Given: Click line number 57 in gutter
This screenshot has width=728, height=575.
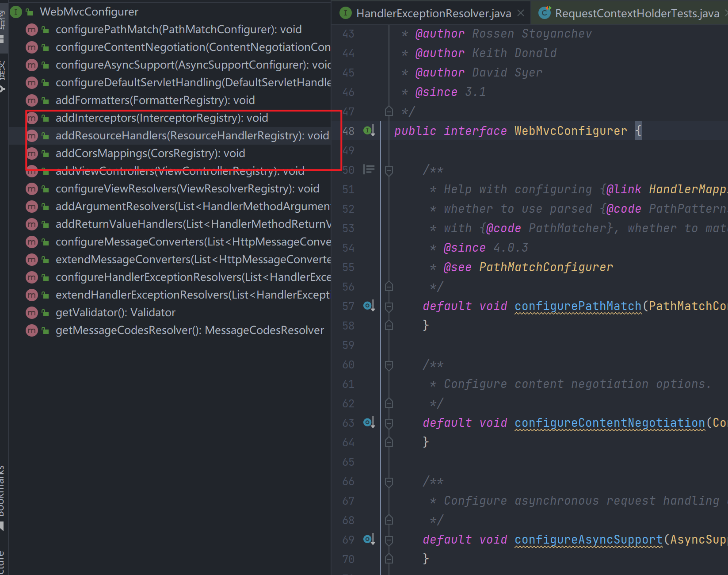Looking at the screenshot, I should (348, 306).
